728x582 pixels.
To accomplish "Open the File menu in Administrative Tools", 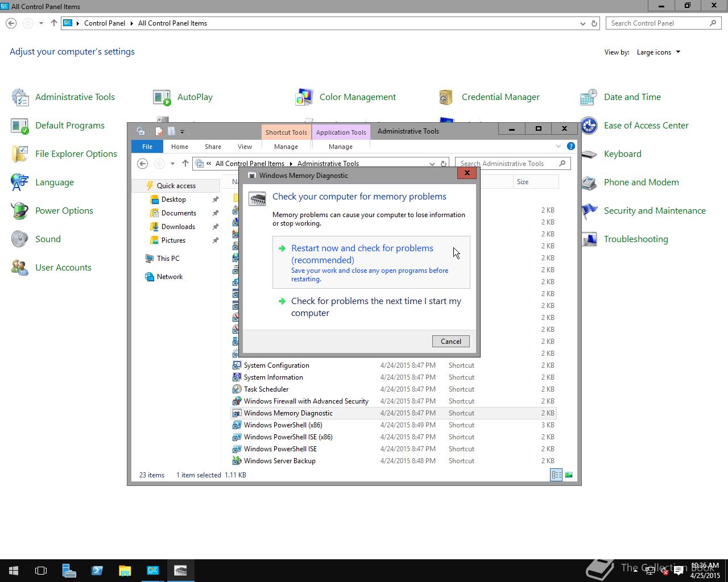I will click(x=147, y=147).
